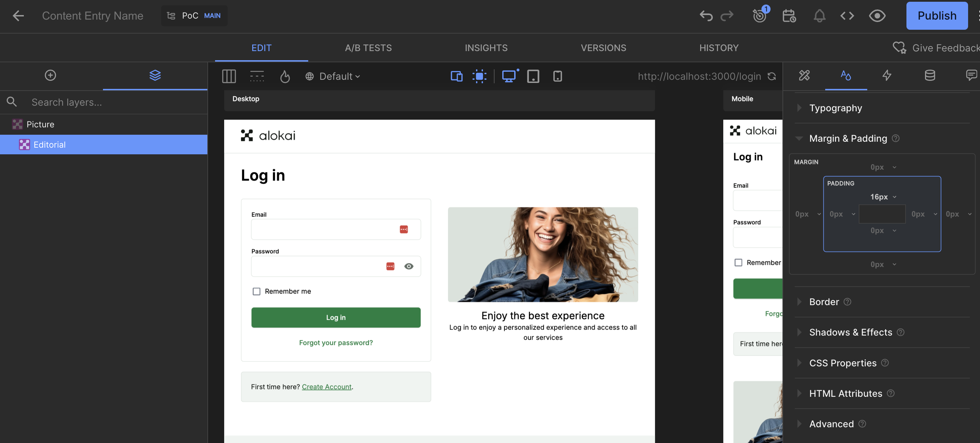
Task: Open the heatmap flame icon
Action: tap(285, 76)
